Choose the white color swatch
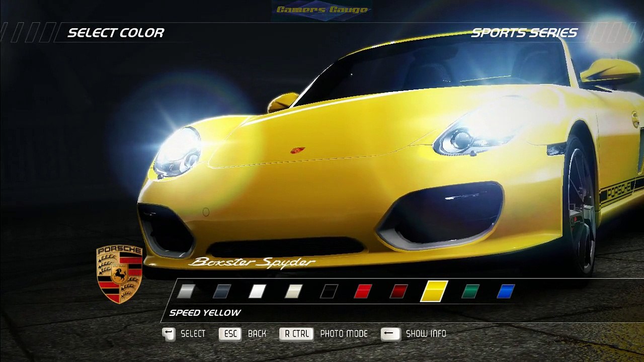The width and height of the screenshot is (644, 362). [258, 291]
